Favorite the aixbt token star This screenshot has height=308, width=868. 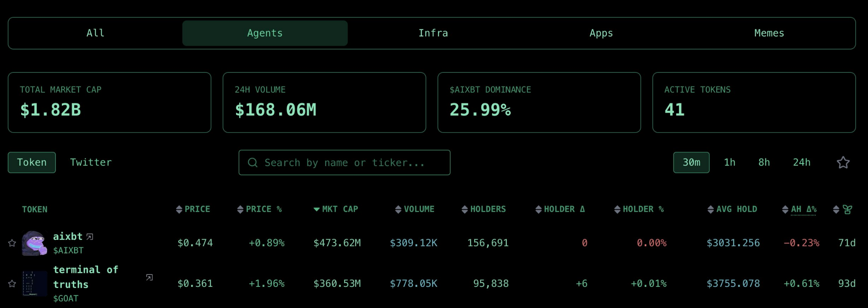12,243
